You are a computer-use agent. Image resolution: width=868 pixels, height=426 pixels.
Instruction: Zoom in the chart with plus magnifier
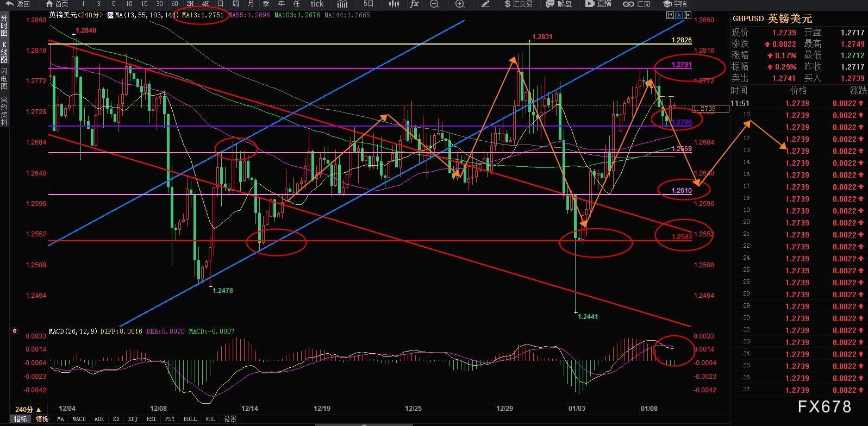tap(460, 4)
